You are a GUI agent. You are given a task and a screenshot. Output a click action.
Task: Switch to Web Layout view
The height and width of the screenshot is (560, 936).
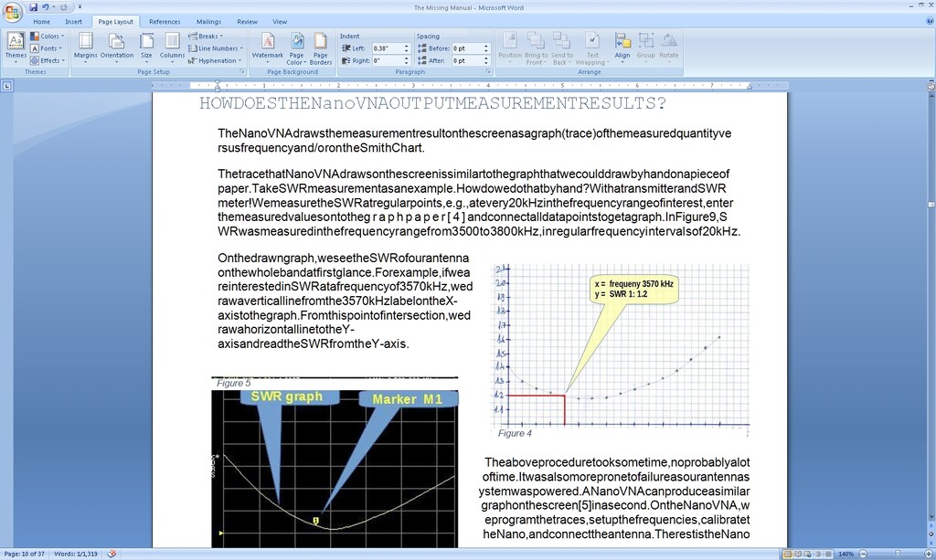click(808, 554)
